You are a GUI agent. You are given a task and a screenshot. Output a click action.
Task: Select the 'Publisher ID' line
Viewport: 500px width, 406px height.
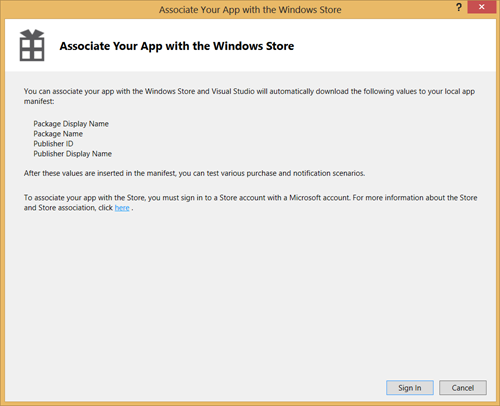[53, 144]
